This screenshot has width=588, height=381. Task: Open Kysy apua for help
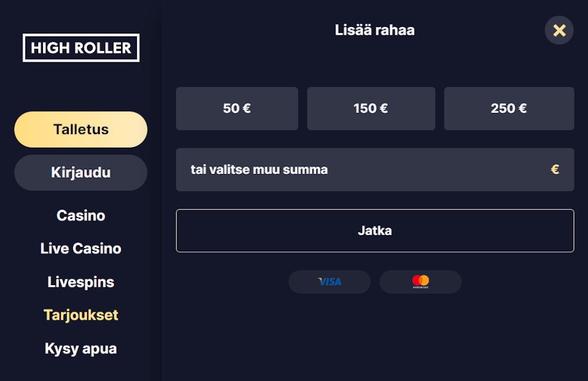81,348
